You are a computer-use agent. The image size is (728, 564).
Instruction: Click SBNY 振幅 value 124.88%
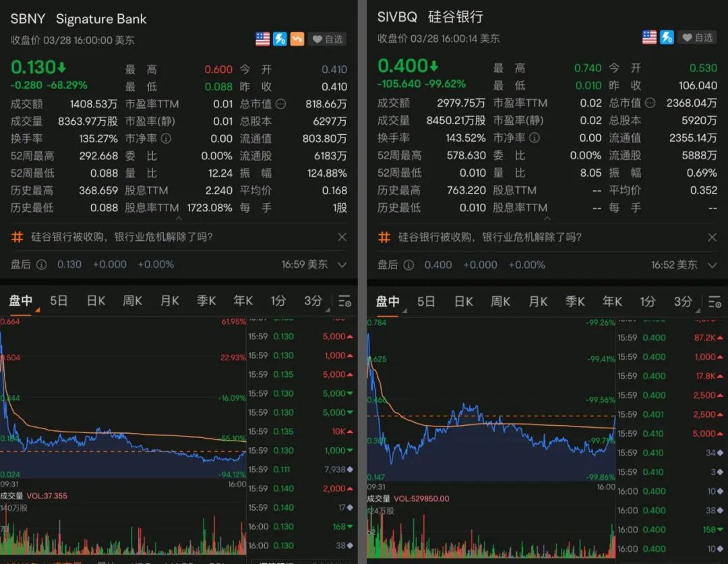[x=327, y=173]
